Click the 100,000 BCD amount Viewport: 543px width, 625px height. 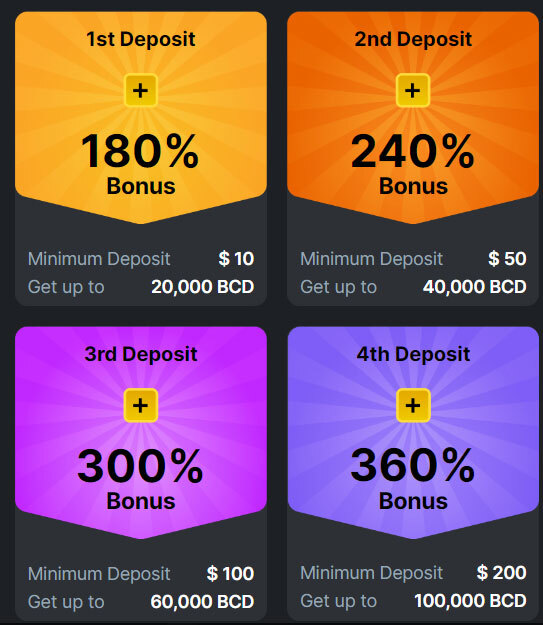click(470, 601)
